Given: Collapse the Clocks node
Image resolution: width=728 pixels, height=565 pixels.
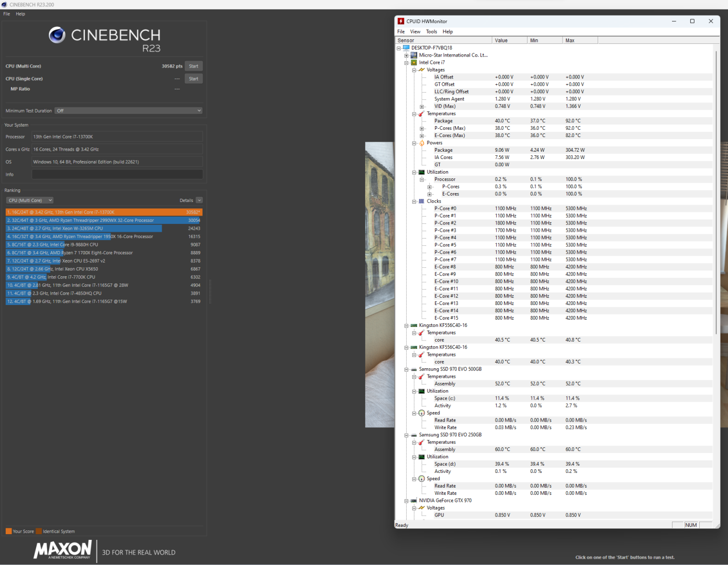Looking at the screenshot, I should (414, 201).
